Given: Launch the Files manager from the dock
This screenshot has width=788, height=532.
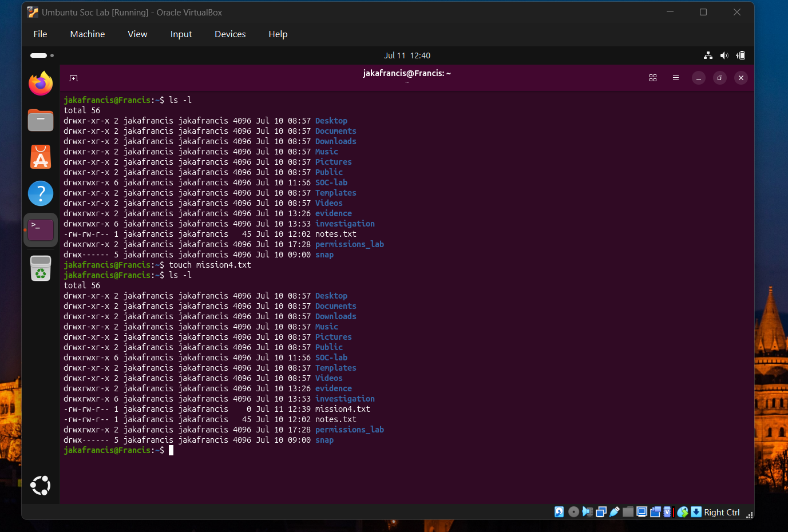Looking at the screenshot, I should pos(41,120).
